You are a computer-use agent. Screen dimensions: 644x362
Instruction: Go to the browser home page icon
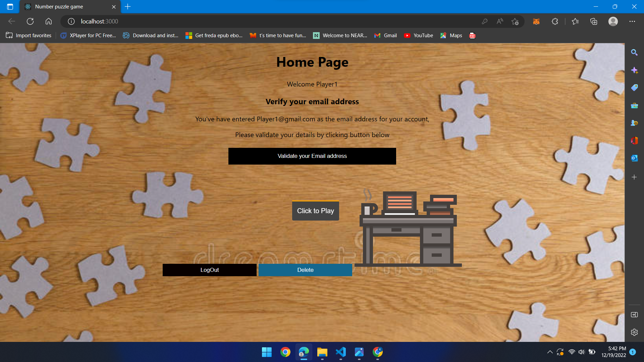pyautogui.click(x=49, y=21)
